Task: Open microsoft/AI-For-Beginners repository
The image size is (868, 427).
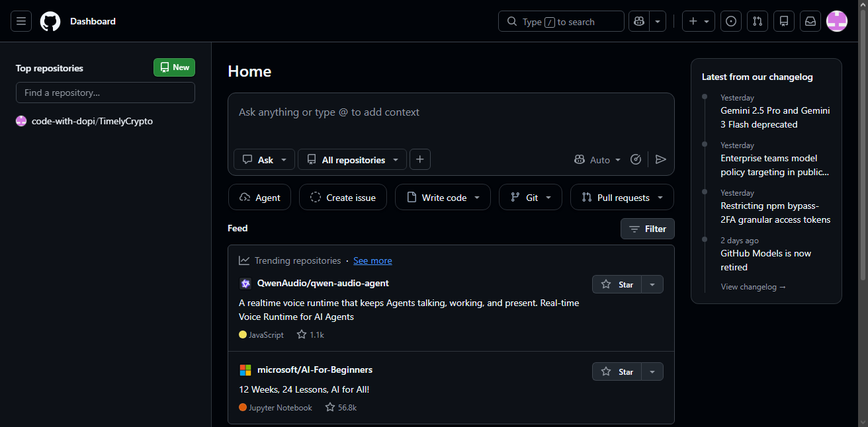Action: (315, 369)
